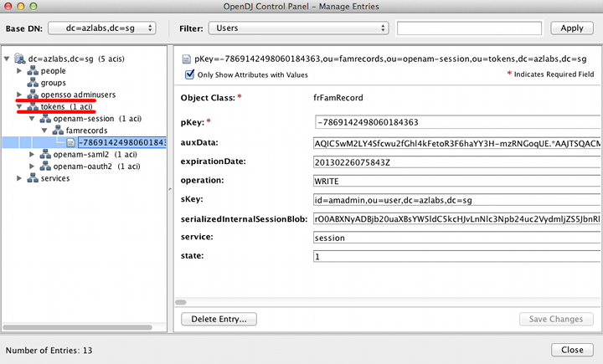The image size is (603, 364).
Task: Expand the services node
Action: click(18, 178)
